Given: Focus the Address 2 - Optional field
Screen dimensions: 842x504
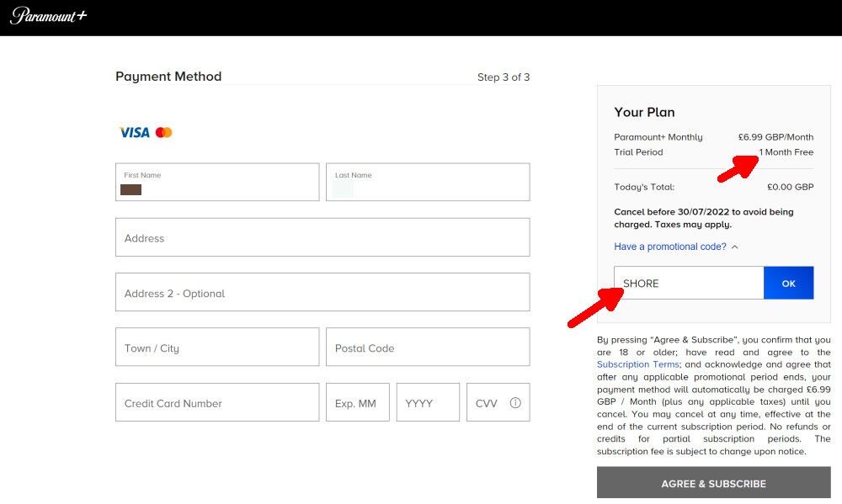Looking at the screenshot, I should 322,294.
